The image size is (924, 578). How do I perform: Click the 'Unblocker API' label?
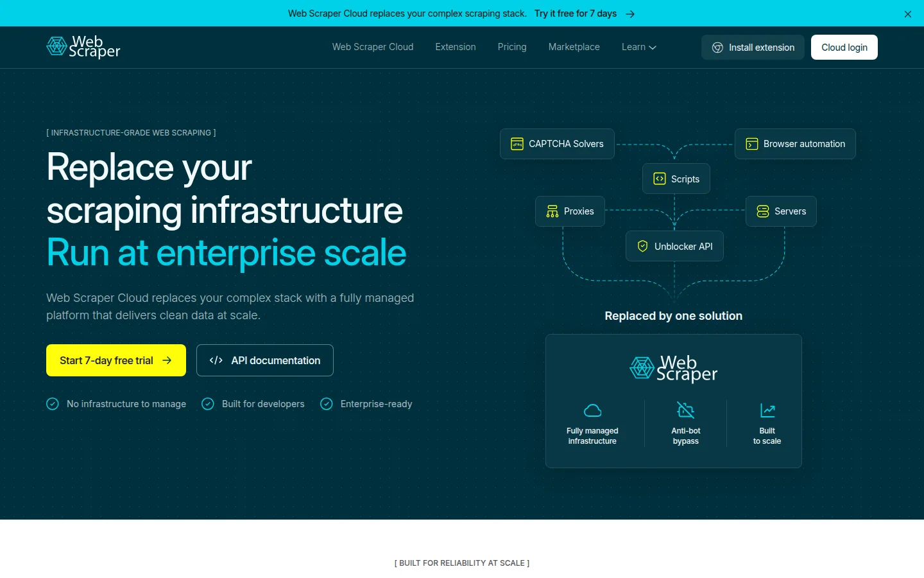683,247
